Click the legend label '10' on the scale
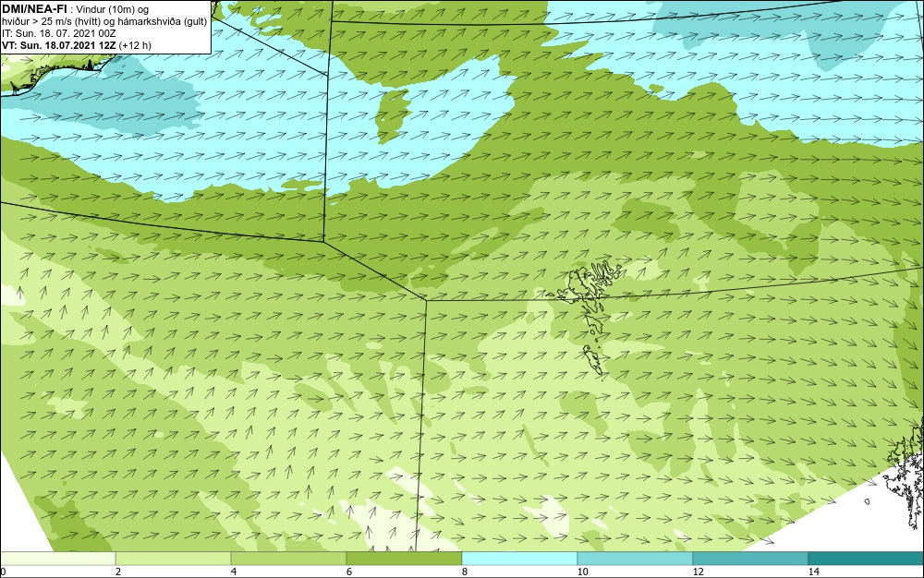The image size is (924, 578). point(583,572)
